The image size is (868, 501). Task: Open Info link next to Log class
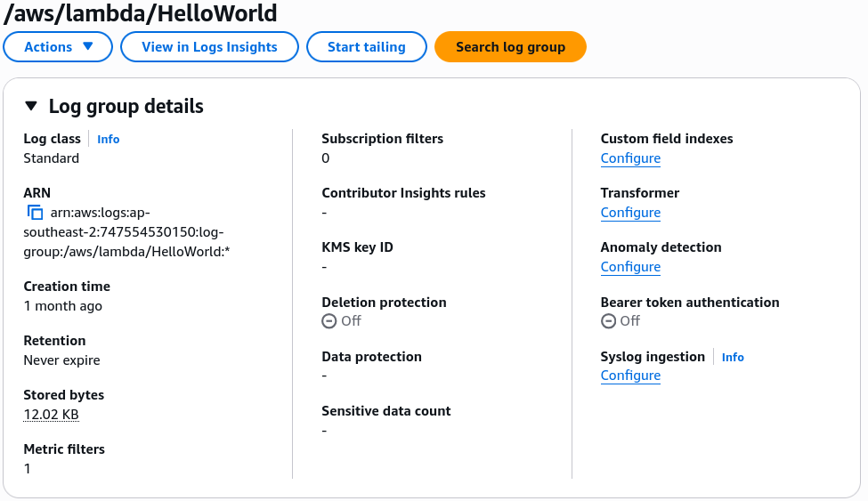point(109,139)
